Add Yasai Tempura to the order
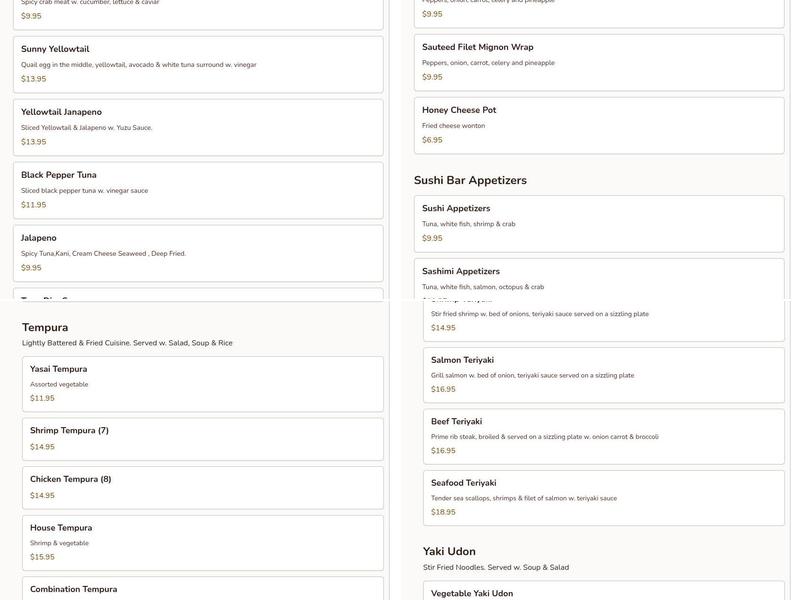 click(203, 384)
